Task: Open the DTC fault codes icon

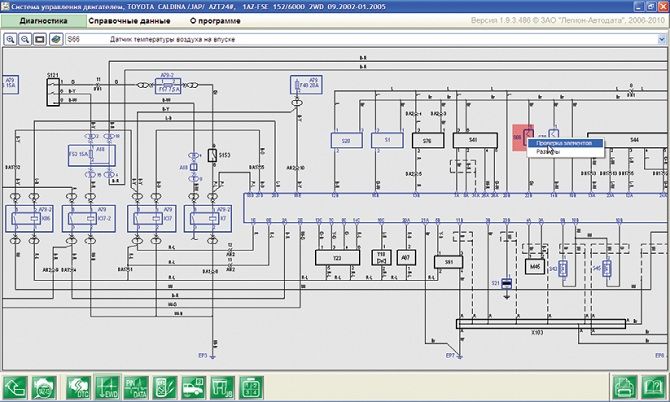Action: (79, 387)
